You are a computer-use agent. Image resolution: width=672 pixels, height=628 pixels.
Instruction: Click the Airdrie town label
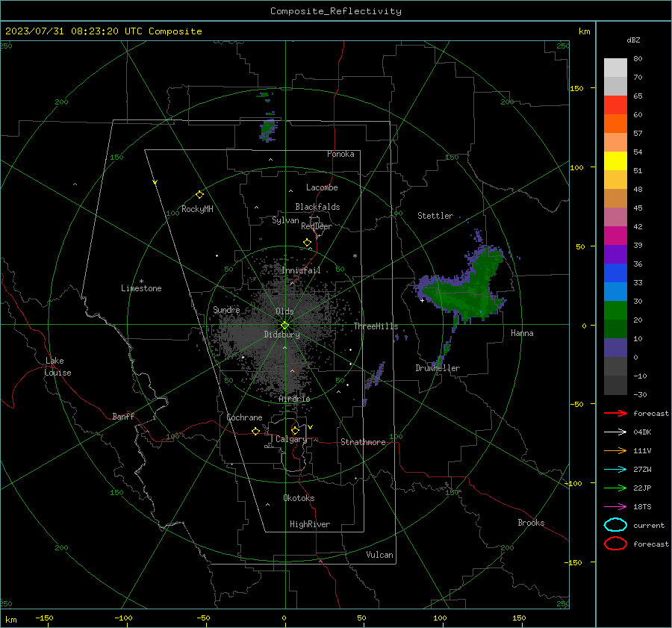294,399
